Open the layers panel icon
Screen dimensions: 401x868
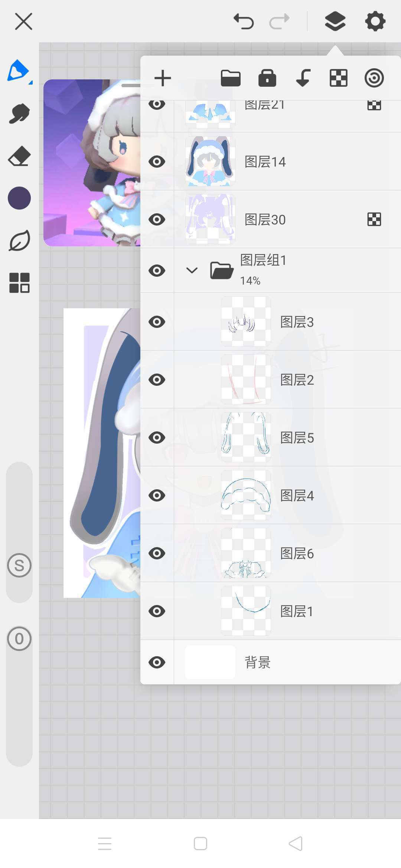(x=335, y=21)
